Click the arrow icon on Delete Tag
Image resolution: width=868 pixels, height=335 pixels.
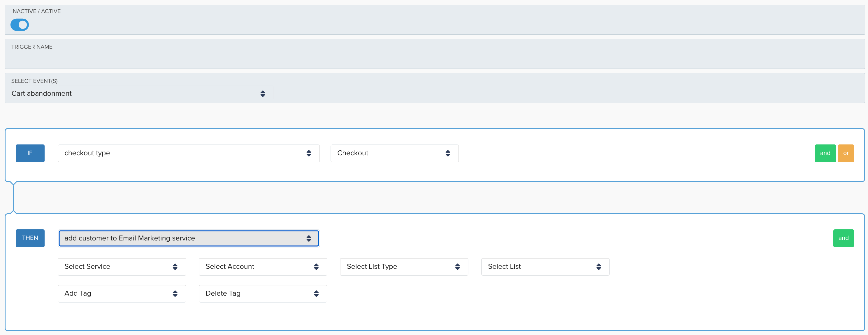316,294
